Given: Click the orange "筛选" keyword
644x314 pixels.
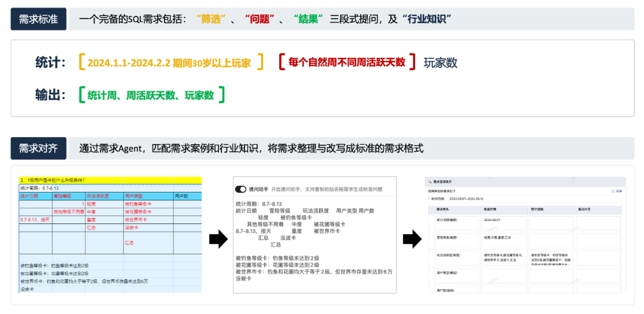Looking at the screenshot, I should (x=211, y=19).
